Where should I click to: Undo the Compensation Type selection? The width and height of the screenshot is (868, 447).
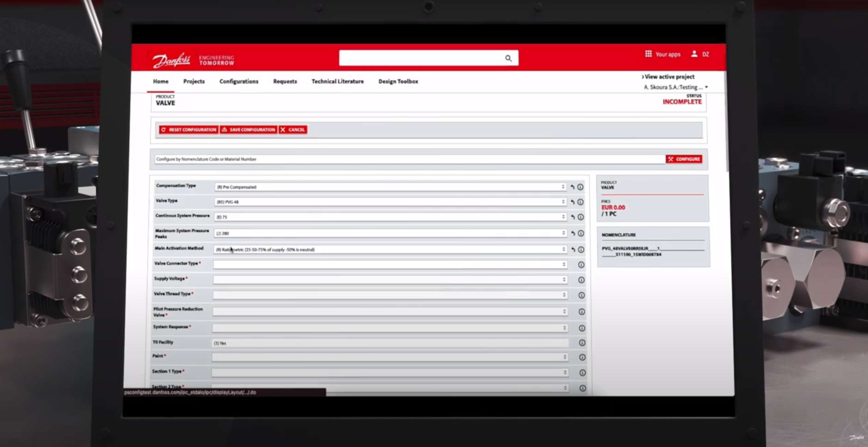click(x=572, y=187)
